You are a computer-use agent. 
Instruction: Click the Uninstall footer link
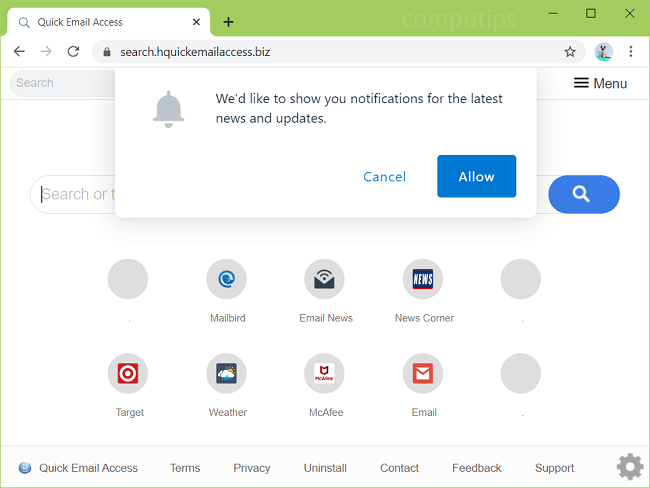325,468
